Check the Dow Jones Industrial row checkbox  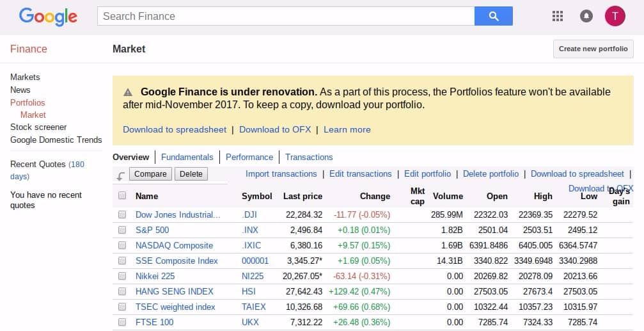pyautogui.click(x=122, y=214)
